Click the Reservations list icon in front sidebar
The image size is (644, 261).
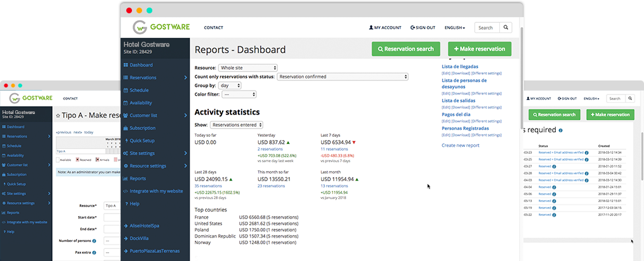click(126, 77)
